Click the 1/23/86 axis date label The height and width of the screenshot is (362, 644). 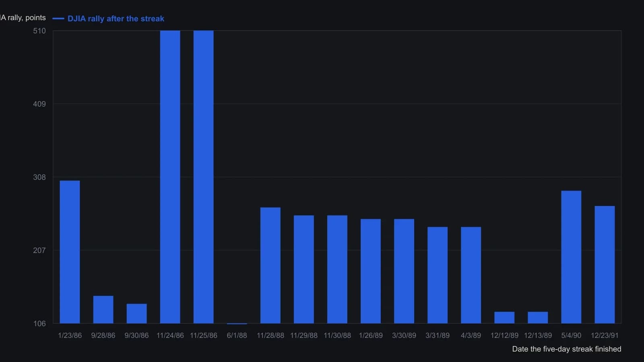point(70,335)
